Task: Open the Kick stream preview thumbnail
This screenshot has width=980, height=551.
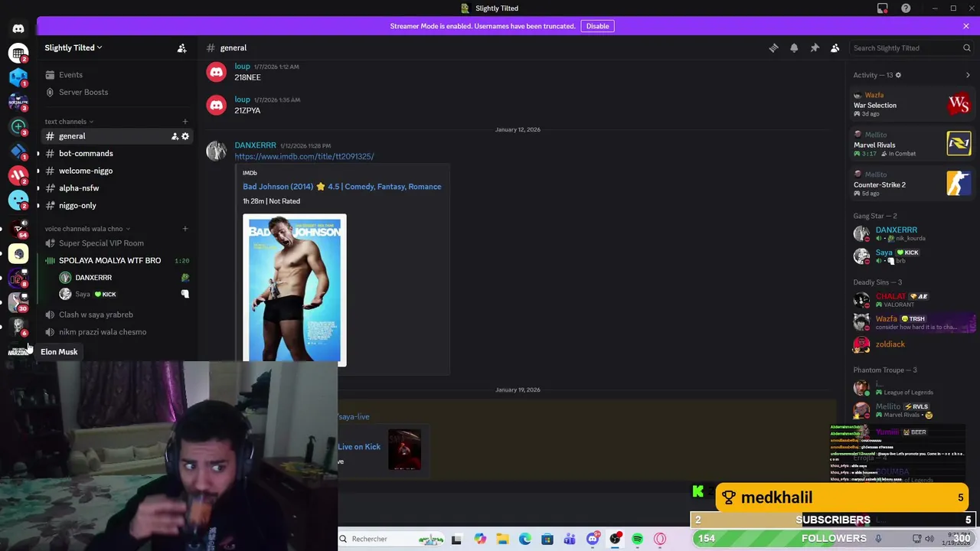Action: pyautogui.click(x=404, y=449)
